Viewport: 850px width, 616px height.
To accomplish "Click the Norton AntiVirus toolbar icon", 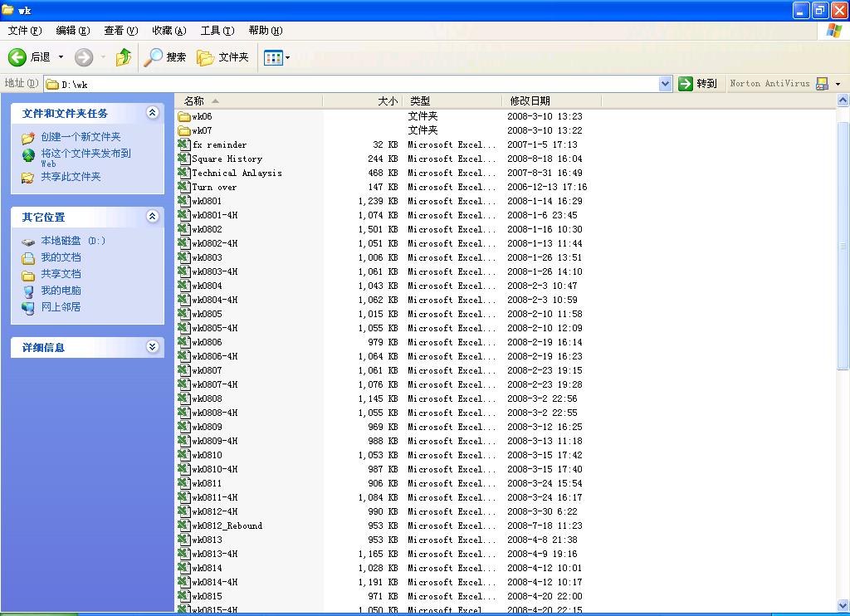I will click(x=822, y=84).
